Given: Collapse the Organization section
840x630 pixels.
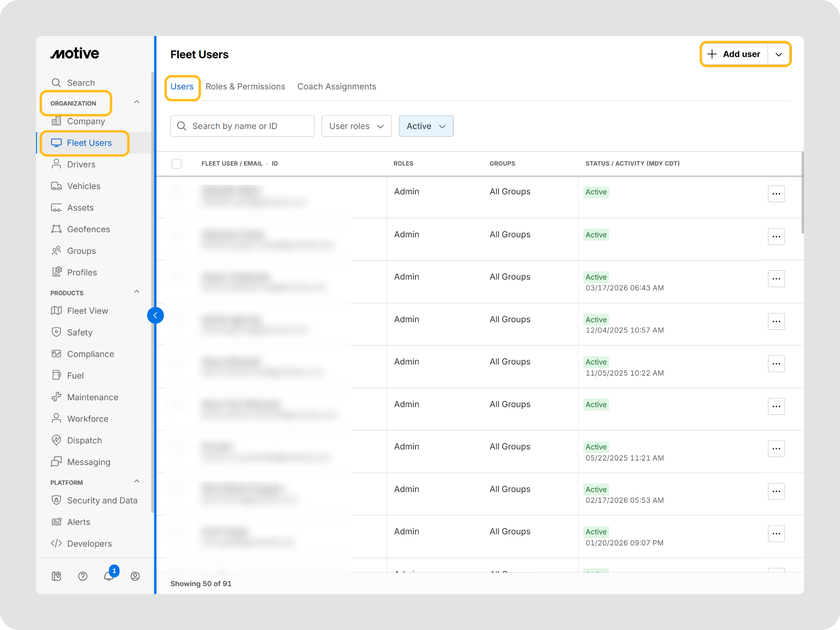Looking at the screenshot, I should tap(137, 102).
